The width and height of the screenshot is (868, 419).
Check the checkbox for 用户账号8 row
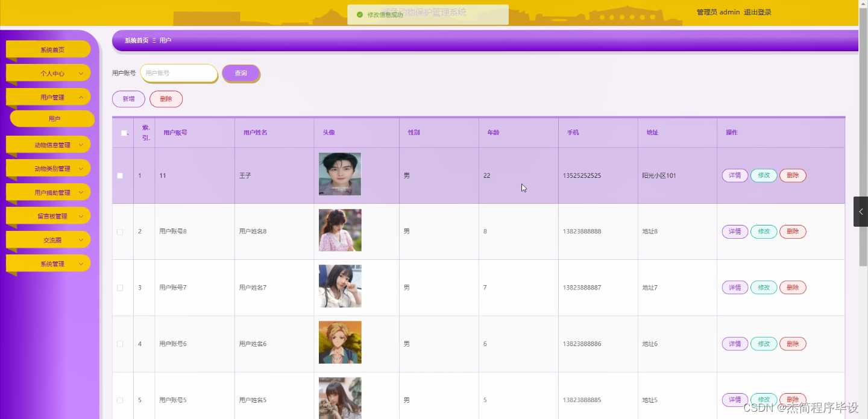click(120, 232)
